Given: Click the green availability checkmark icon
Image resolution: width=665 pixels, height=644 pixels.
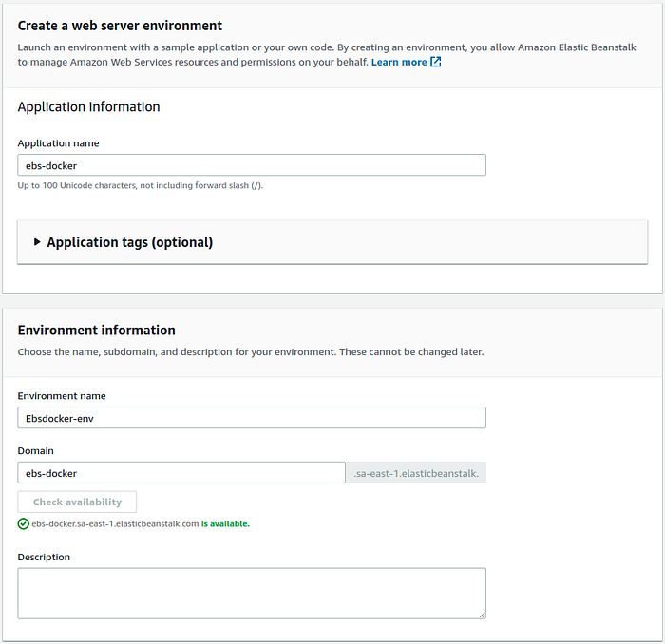Looking at the screenshot, I should click(x=23, y=523).
